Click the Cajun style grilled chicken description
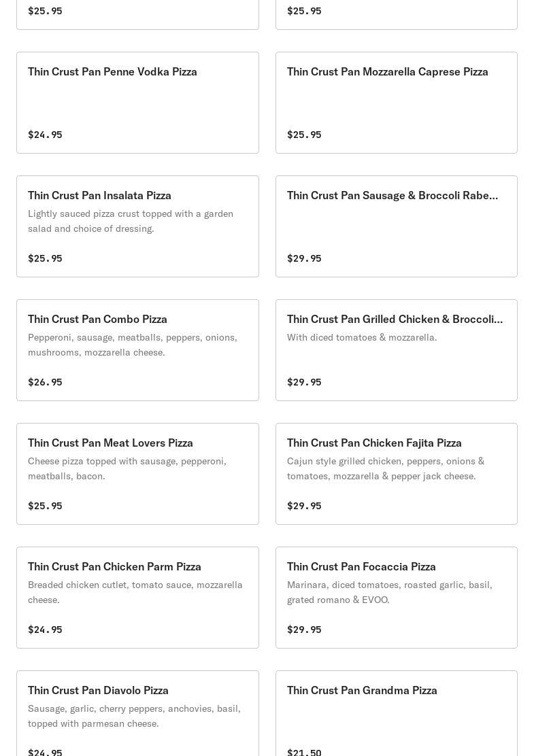 (x=386, y=468)
